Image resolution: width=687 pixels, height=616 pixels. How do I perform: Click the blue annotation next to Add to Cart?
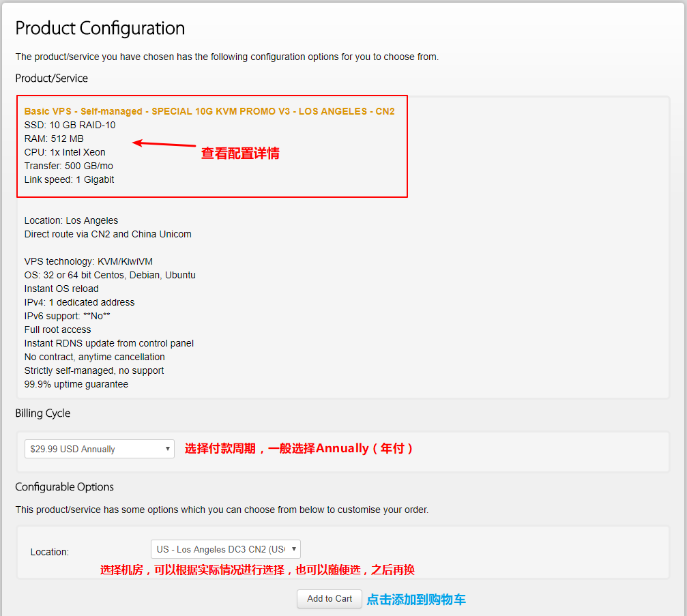(x=415, y=599)
